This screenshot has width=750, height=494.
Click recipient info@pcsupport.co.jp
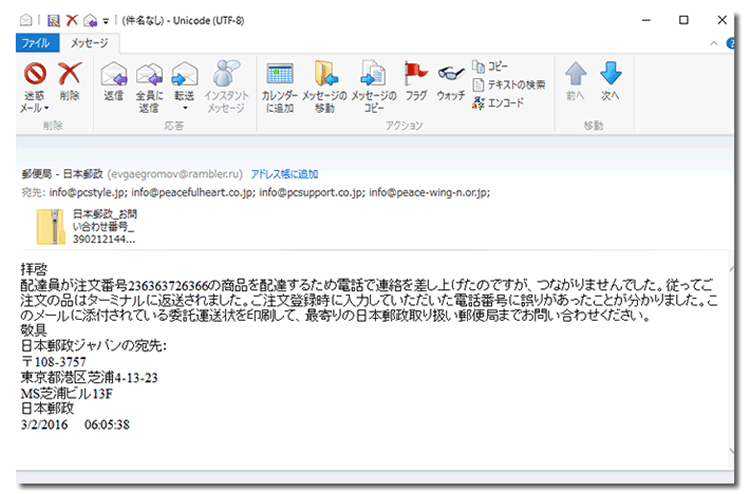pos(312,193)
